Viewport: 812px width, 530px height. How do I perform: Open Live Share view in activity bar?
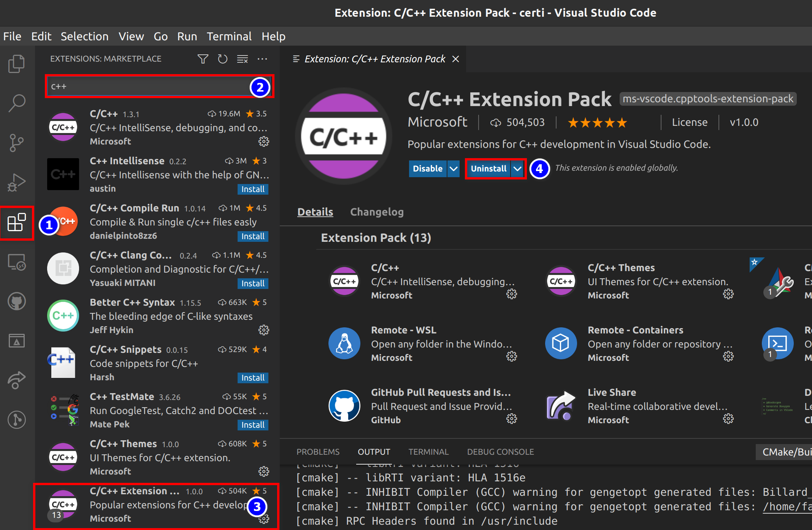(16, 380)
